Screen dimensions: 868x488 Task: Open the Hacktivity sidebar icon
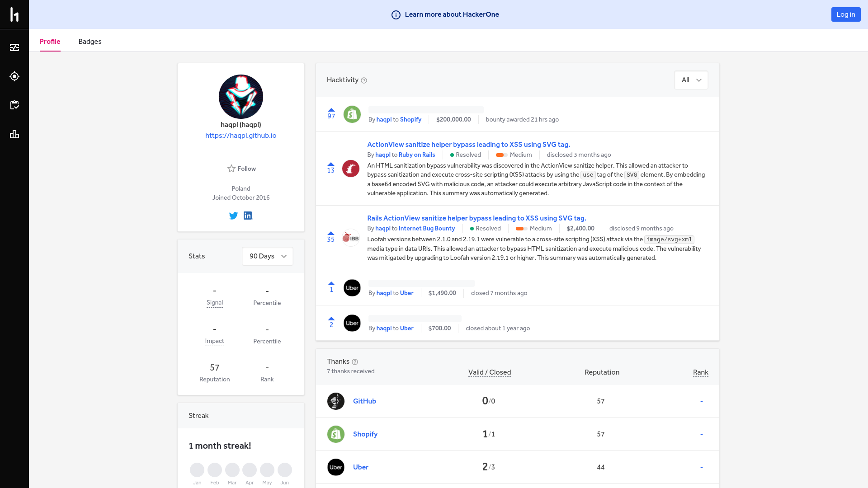tap(14, 47)
